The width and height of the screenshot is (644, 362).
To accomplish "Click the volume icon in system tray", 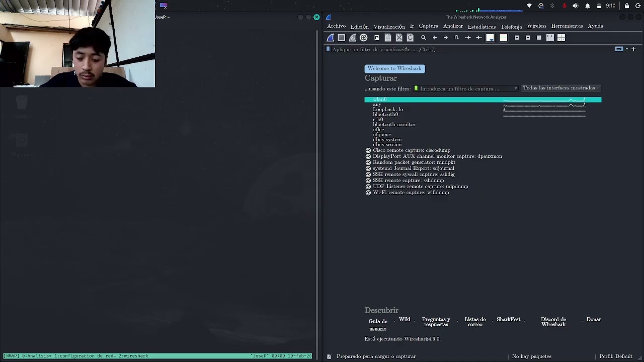I will (x=575, y=6).
